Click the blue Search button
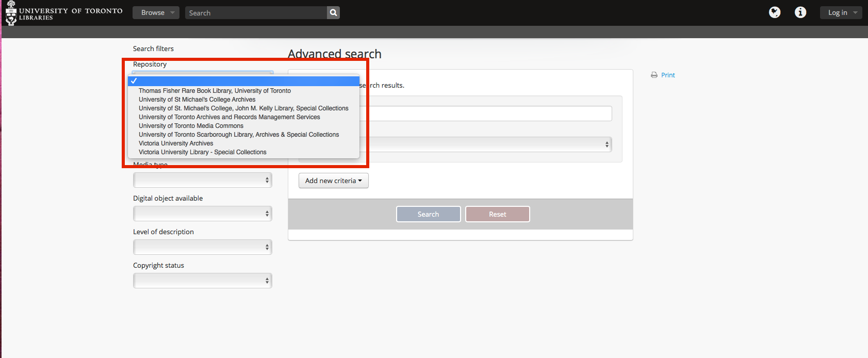Viewport: 868px width, 358px height. tap(429, 214)
